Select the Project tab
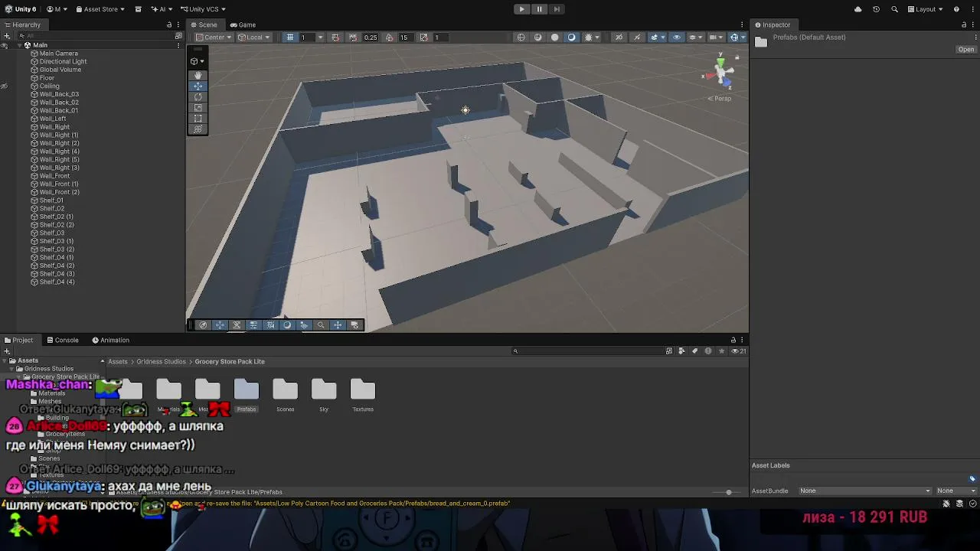 coord(18,340)
